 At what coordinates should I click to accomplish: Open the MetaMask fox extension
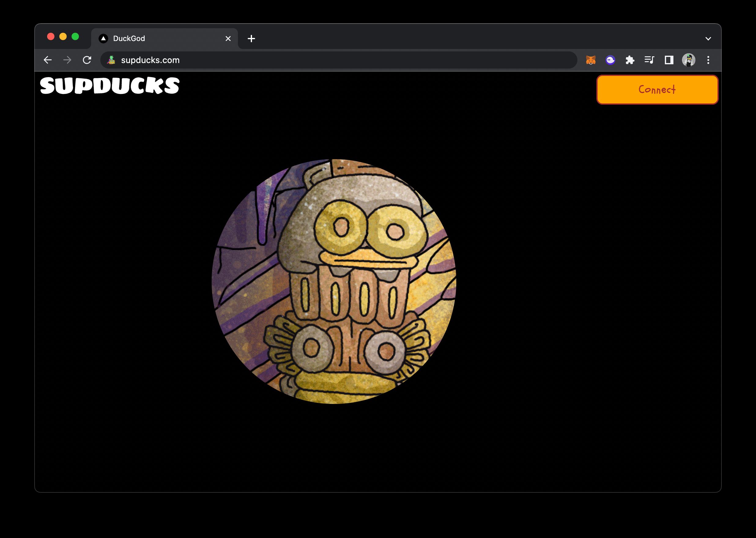pyautogui.click(x=591, y=60)
